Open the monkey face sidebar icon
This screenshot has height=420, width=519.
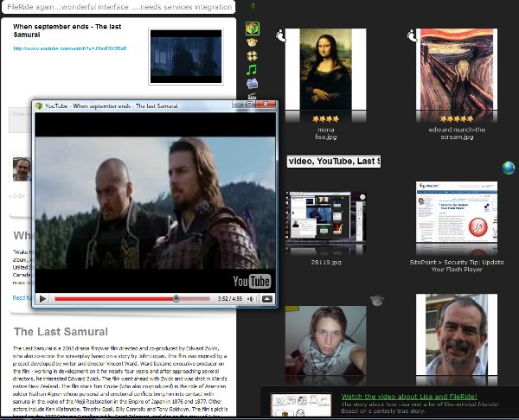tap(253, 42)
